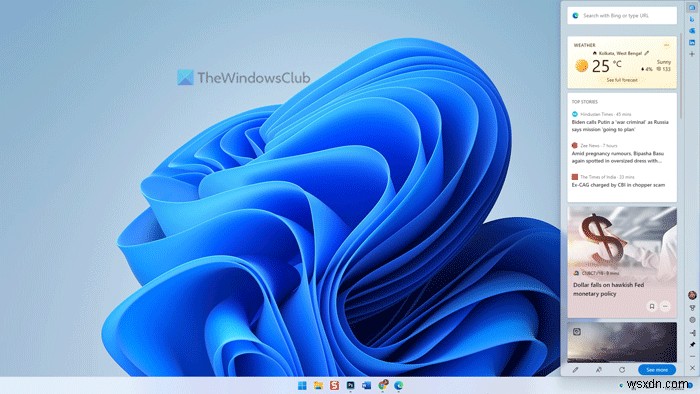
Task: Open Chrome from the taskbar
Action: click(x=383, y=385)
